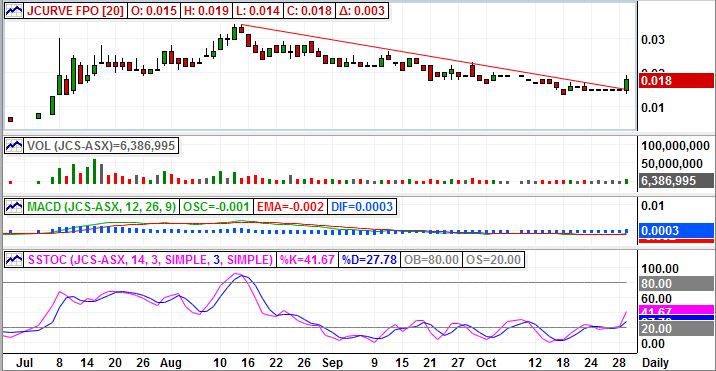Click the Aug date axis label

170,363
